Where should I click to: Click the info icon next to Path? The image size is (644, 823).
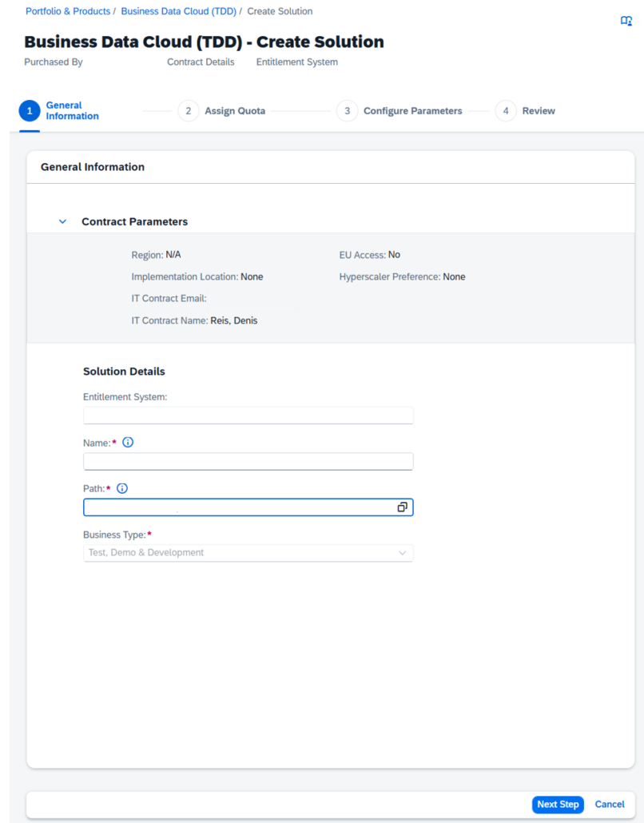(x=121, y=489)
